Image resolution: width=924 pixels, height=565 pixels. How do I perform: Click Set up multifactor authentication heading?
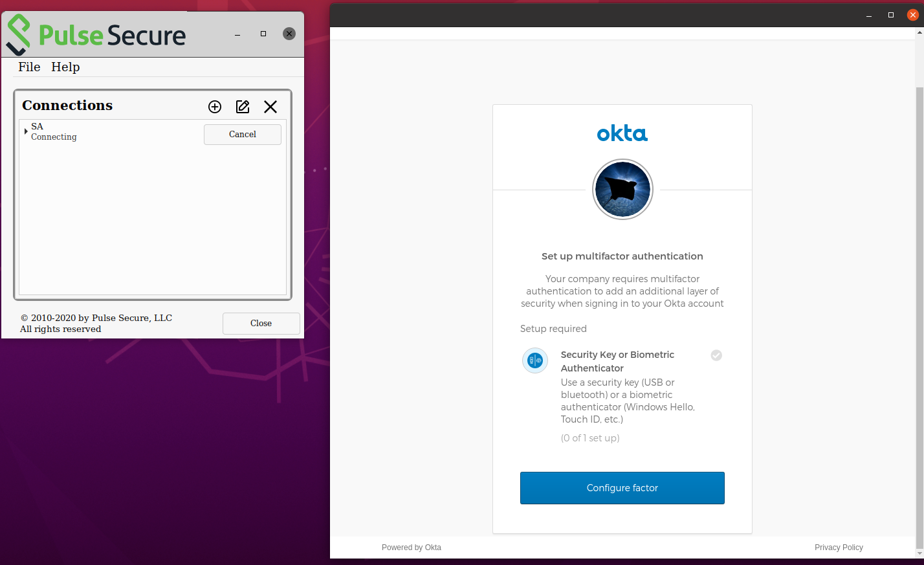coord(622,256)
